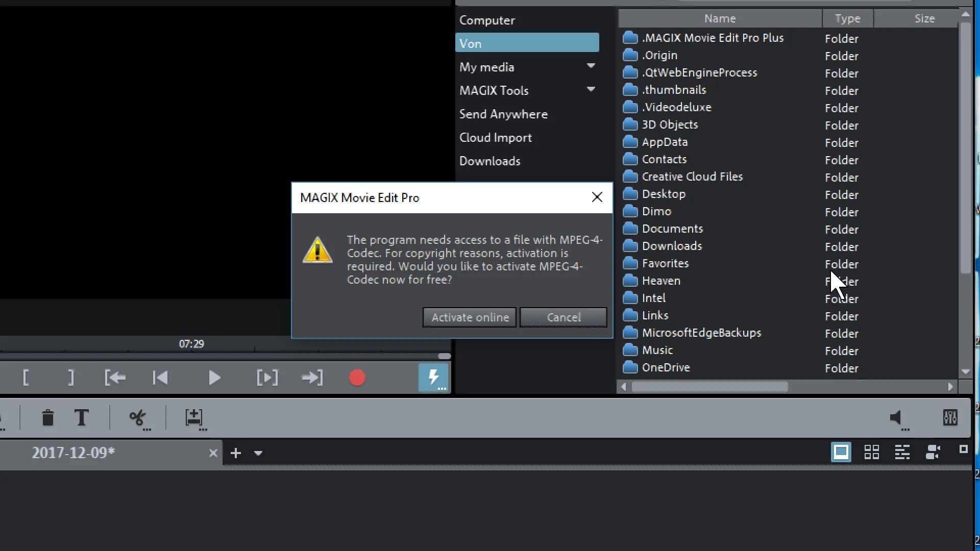The image size is (980, 551).
Task: Expand the My media dropdown arrow
Action: coord(591,66)
